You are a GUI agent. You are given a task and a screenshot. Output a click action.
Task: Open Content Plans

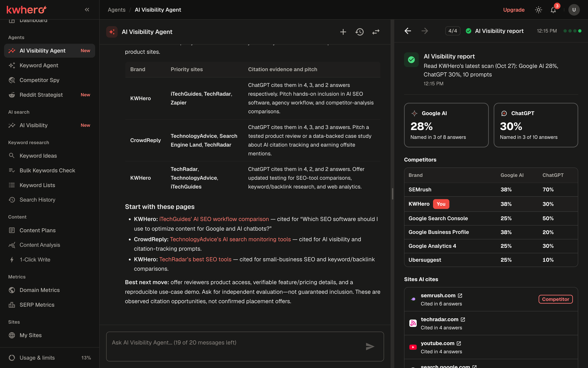tap(50, 230)
